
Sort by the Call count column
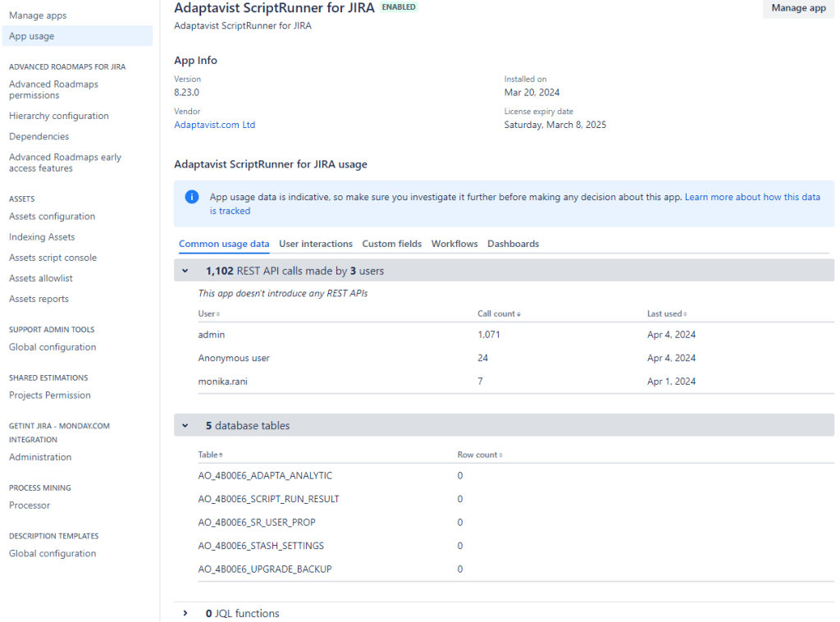pyautogui.click(x=499, y=313)
